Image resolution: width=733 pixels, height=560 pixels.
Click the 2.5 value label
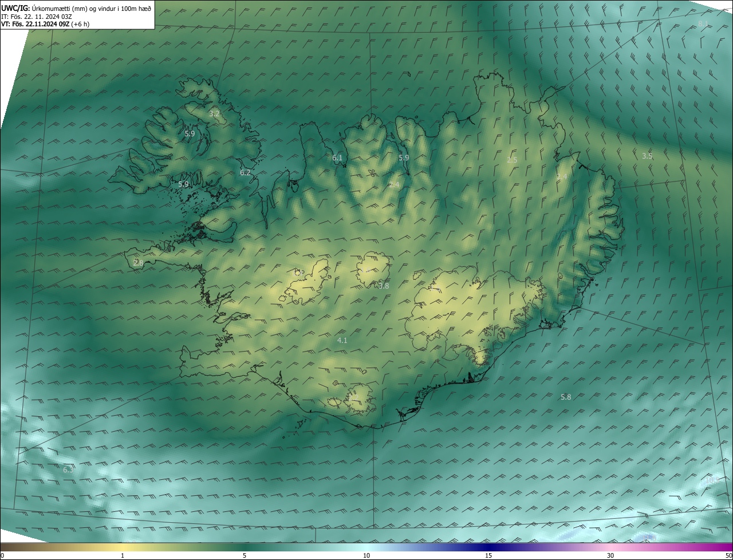(512, 160)
